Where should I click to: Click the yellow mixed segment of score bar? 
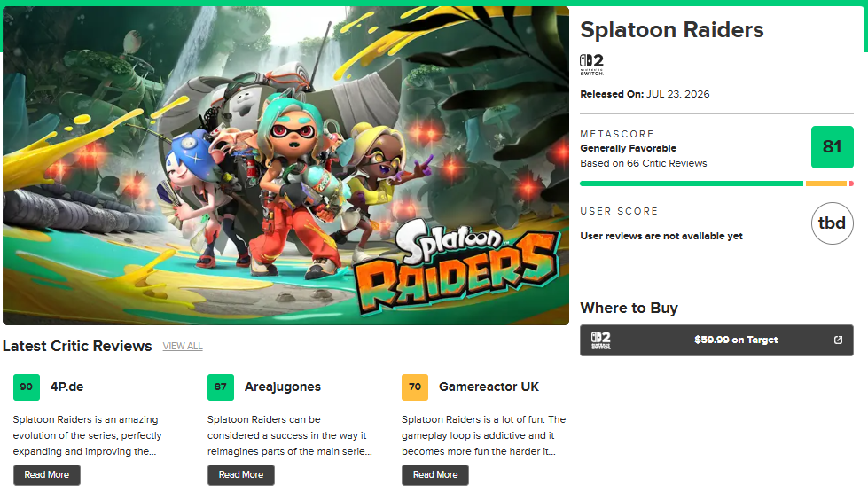[x=826, y=184]
